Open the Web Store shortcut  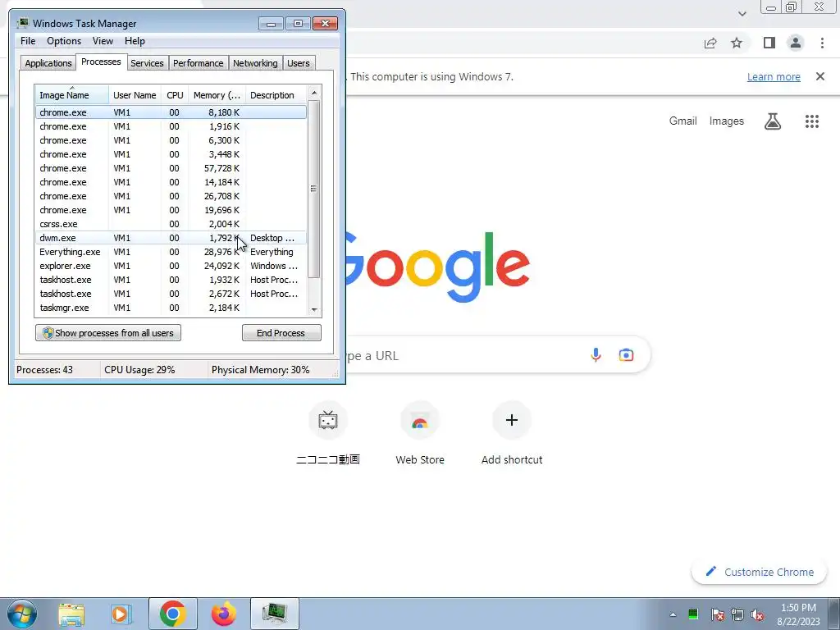[x=420, y=434]
